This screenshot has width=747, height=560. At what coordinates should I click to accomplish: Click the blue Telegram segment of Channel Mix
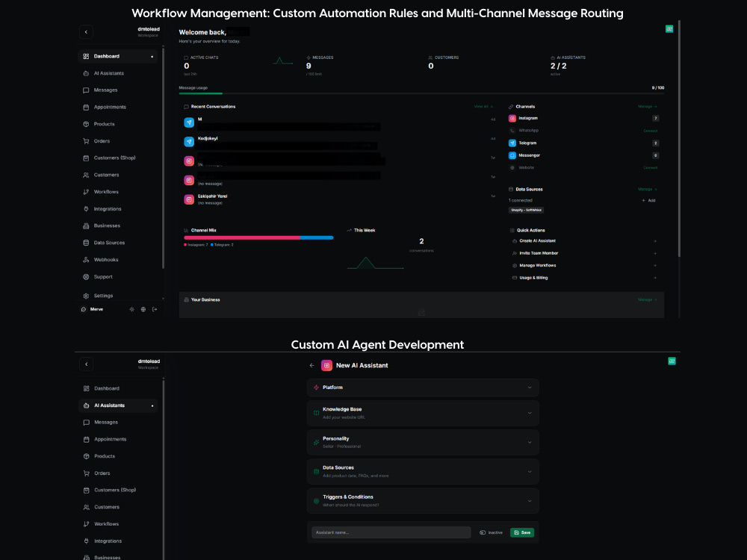[x=317, y=237]
